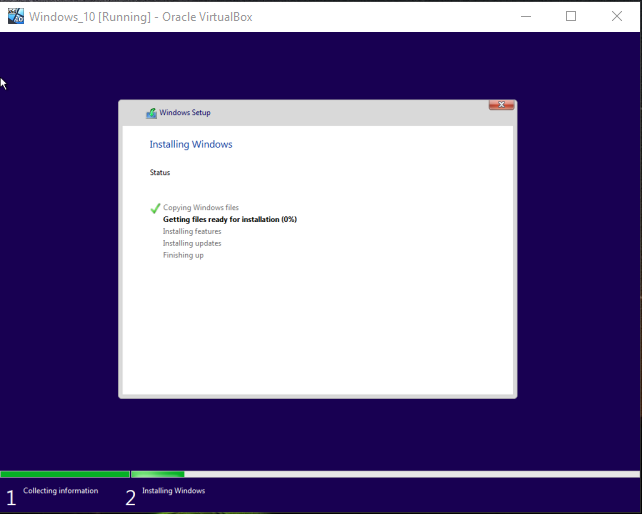The width and height of the screenshot is (642, 514).
Task: Select the 'Collecting information' step label
Action: (x=60, y=491)
